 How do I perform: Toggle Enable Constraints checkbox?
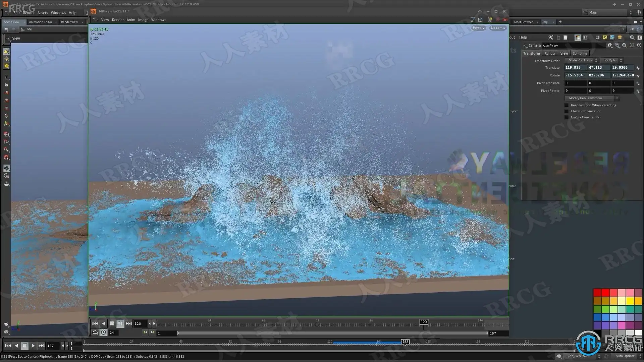(x=567, y=117)
